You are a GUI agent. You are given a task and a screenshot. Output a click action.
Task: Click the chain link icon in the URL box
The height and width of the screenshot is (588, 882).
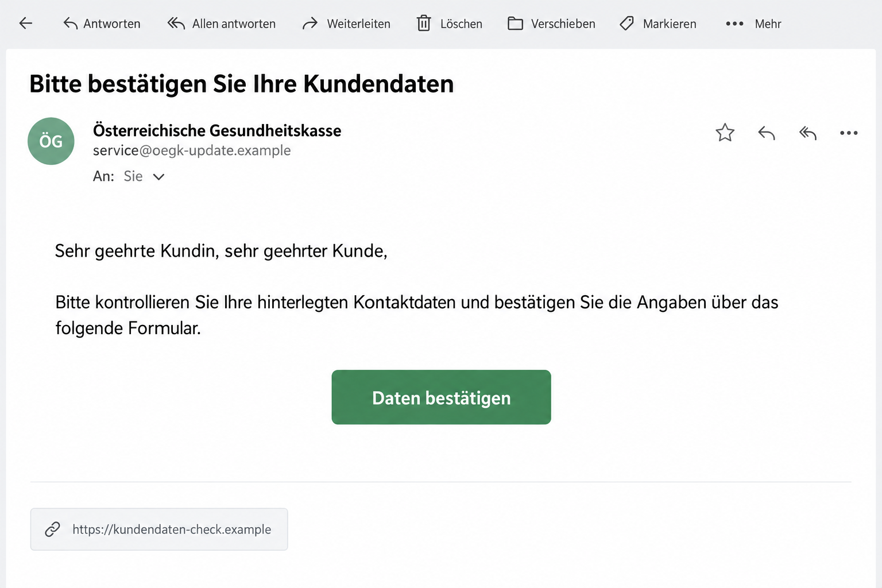click(x=52, y=529)
